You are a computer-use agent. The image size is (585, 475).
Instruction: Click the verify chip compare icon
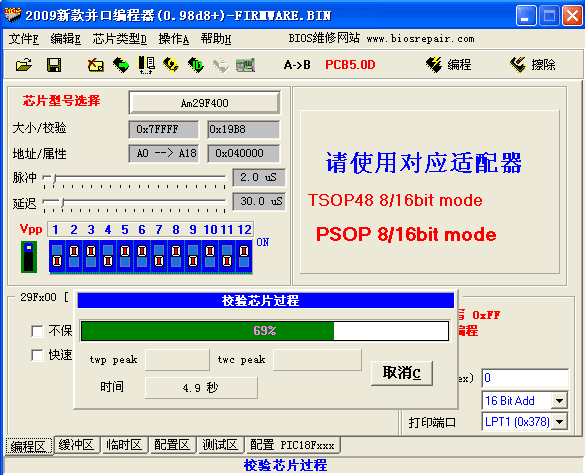(x=146, y=65)
